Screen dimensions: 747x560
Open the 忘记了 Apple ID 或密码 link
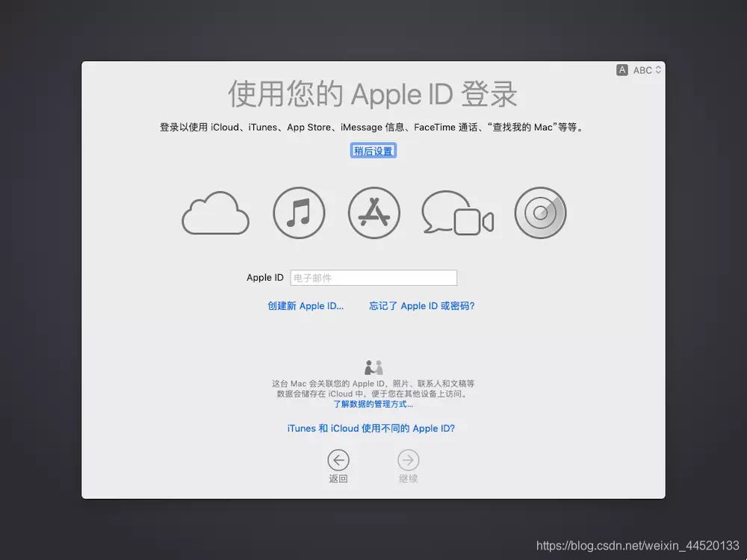(x=421, y=305)
